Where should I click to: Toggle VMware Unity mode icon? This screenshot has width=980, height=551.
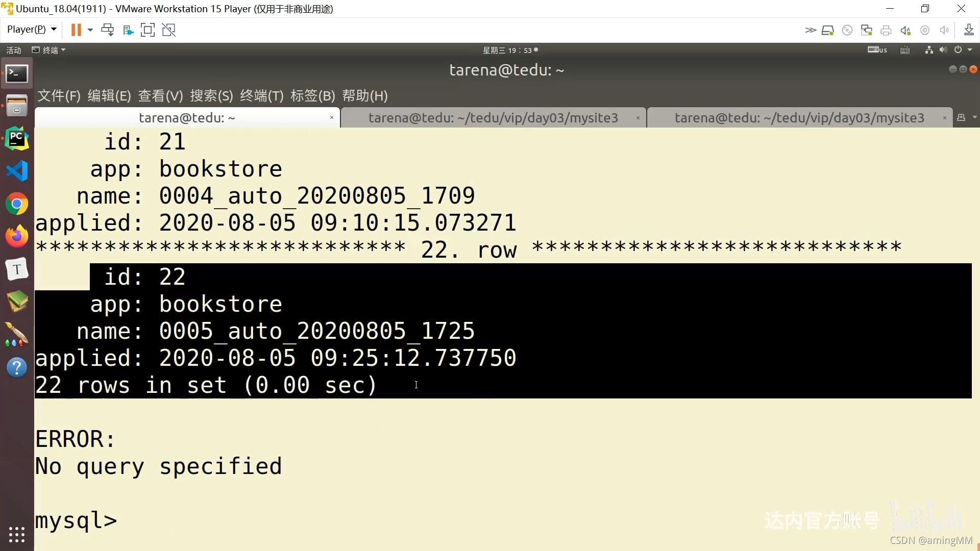[x=169, y=30]
